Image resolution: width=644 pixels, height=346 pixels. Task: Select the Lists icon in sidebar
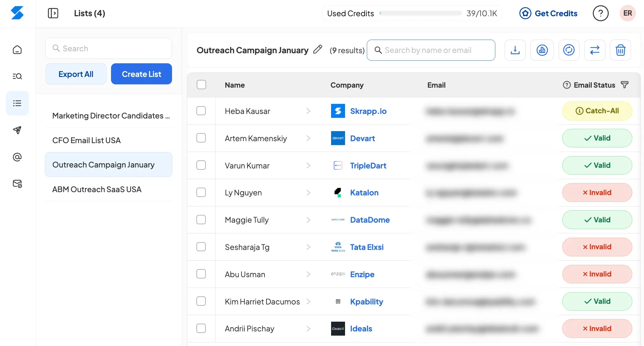coord(17,103)
